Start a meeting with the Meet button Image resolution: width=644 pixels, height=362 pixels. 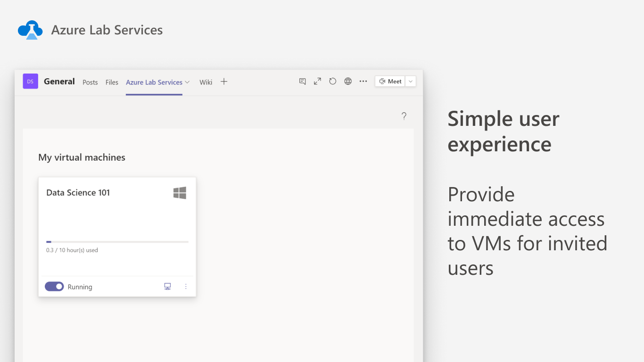[x=390, y=82]
